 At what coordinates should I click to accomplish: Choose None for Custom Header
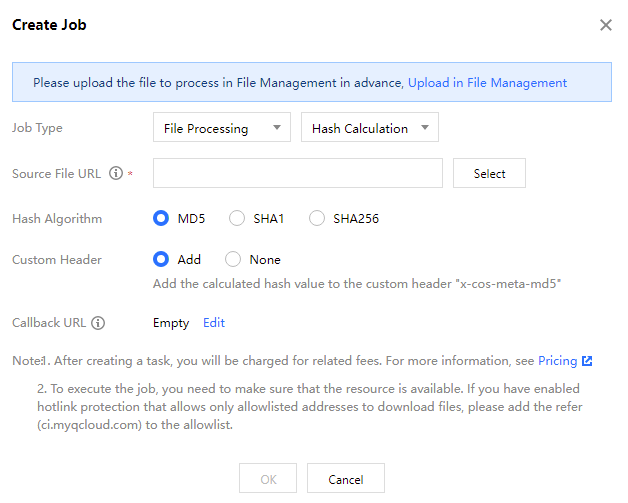(x=234, y=259)
